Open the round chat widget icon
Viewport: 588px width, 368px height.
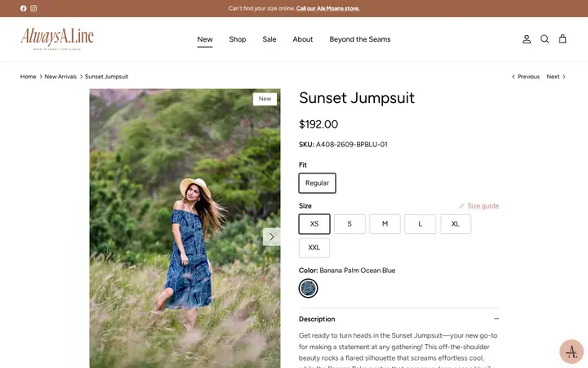(x=571, y=352)
